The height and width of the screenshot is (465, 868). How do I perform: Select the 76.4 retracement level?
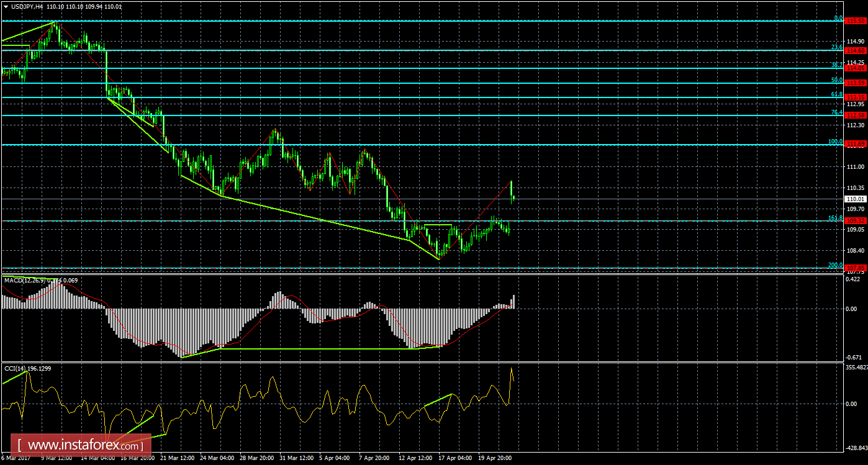(x=435, y=117)
